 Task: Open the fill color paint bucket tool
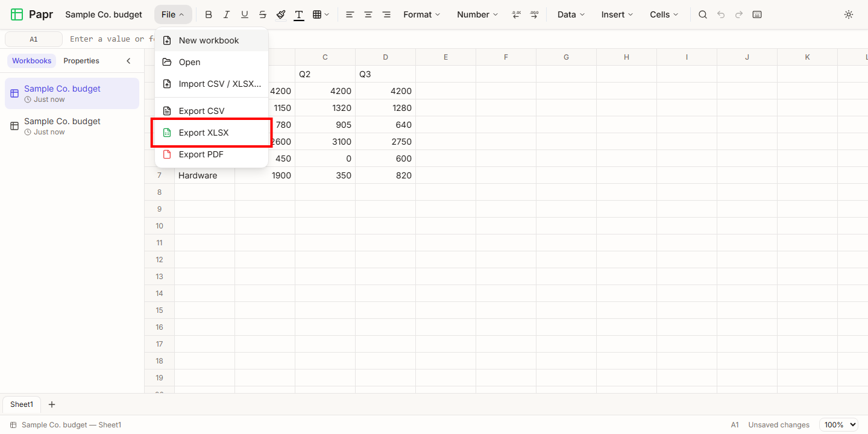(x=281, y=14)
